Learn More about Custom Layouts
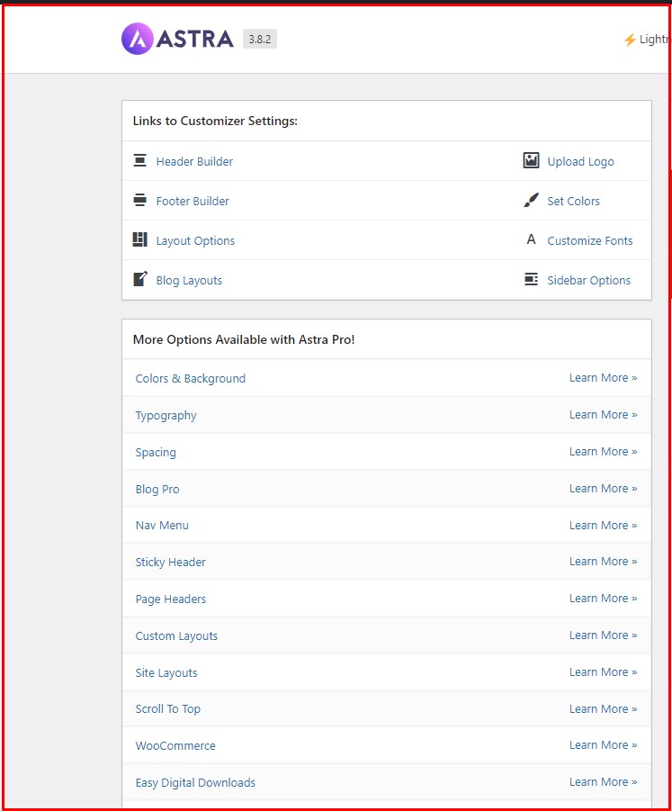This screenshot has height=811, width=672. point(604,635)
